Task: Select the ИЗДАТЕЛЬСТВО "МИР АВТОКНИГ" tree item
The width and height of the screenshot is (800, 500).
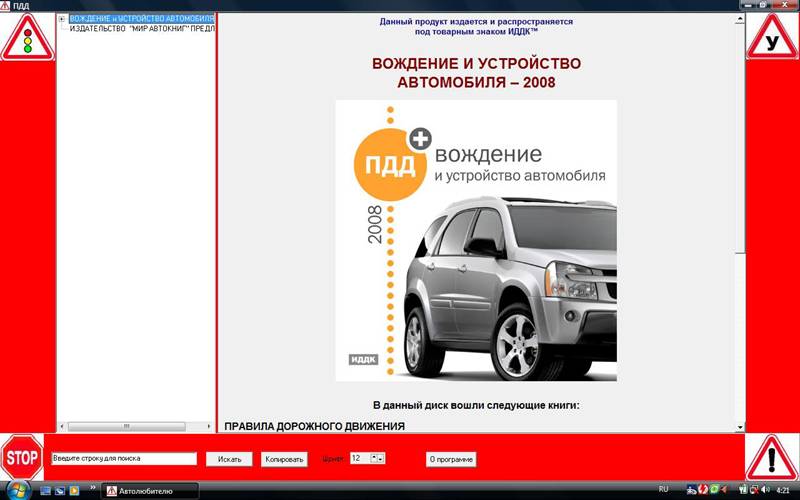Action: [142, 29]
